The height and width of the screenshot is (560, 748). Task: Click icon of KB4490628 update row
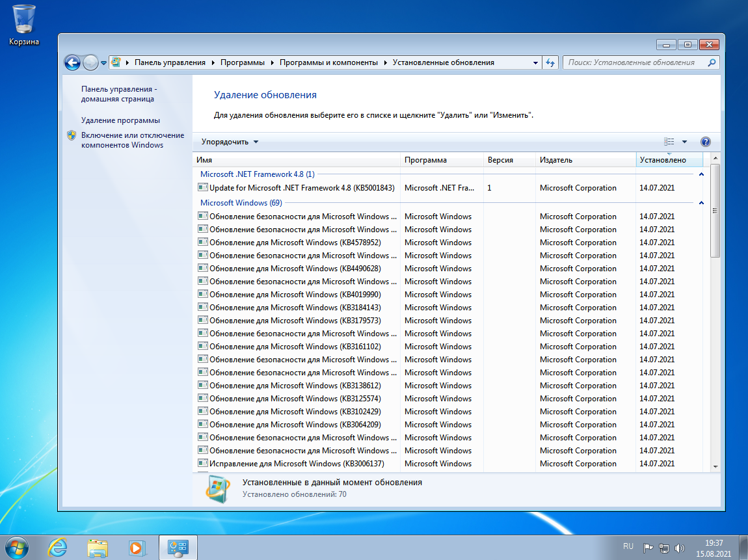203,268
